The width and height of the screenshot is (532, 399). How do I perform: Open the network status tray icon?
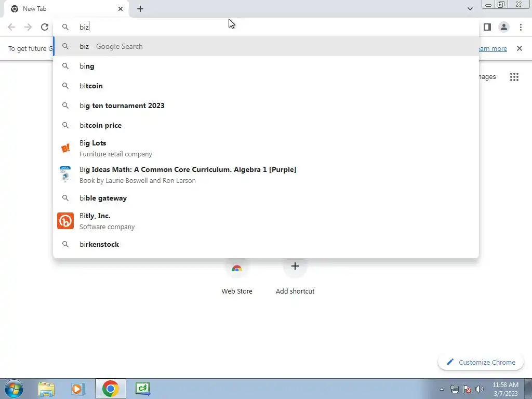tap(454, 389)
